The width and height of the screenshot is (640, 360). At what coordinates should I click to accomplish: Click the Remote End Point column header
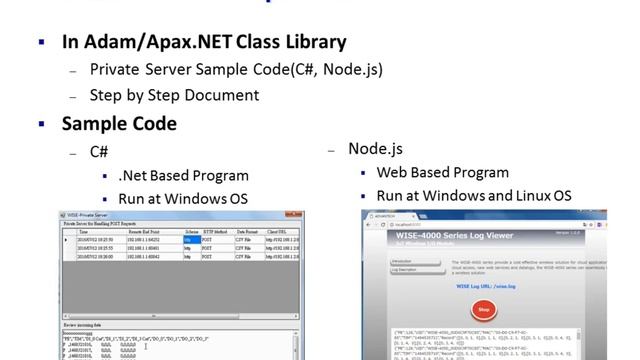coord(155,232)
